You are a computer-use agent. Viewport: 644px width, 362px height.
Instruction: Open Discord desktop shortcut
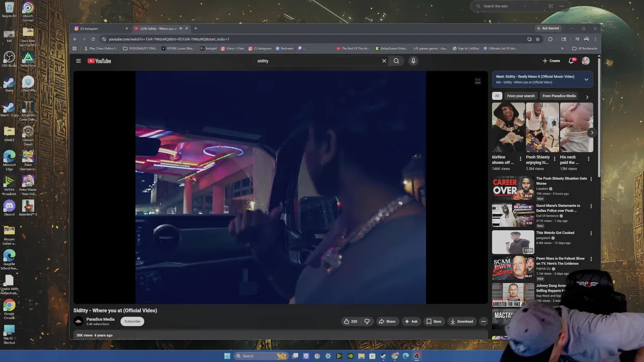pyautogui.click(x=9, y=208)
